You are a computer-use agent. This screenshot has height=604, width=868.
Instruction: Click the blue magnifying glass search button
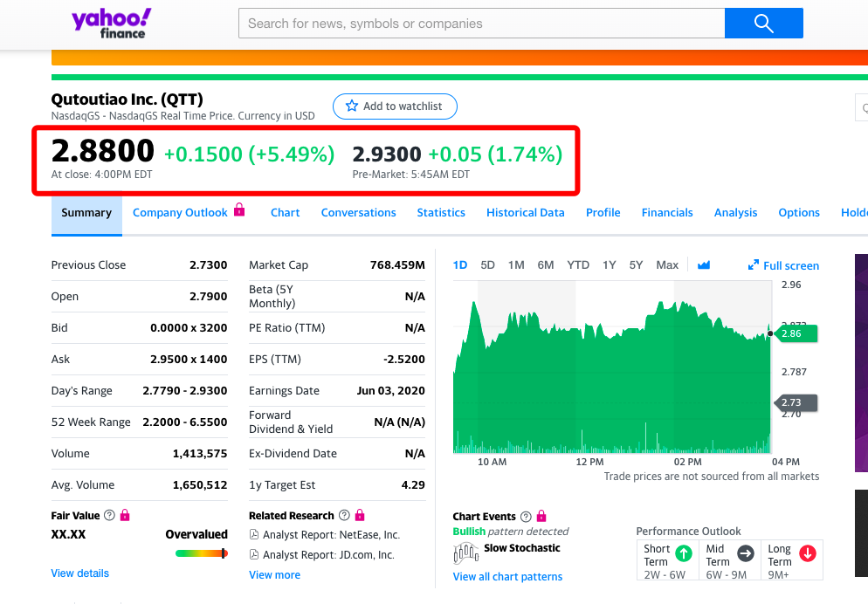(x=763, y=24)
